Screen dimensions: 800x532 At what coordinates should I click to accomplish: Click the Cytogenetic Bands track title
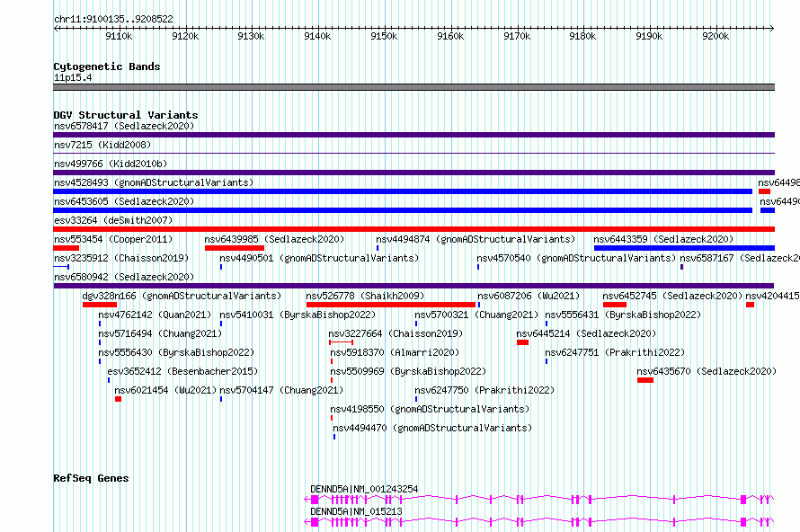pyautogui.click(x=107, y=66)
